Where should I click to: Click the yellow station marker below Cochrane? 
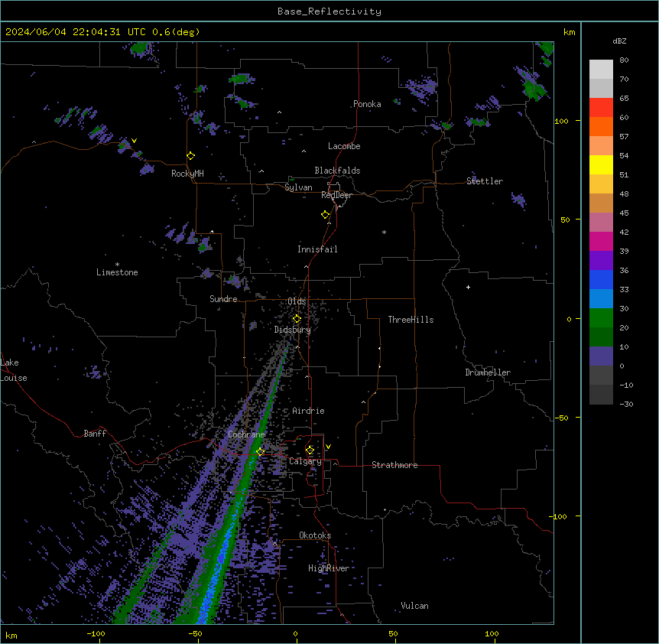260,451
